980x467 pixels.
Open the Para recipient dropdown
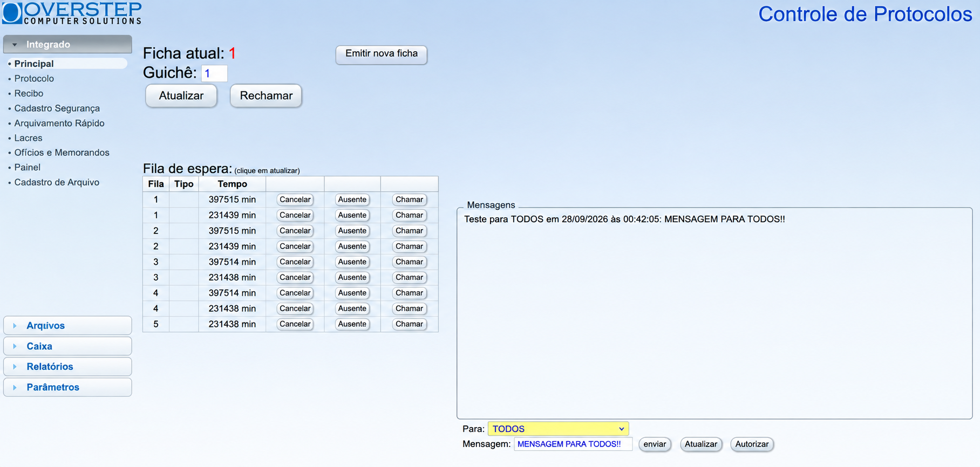[558, 429]
